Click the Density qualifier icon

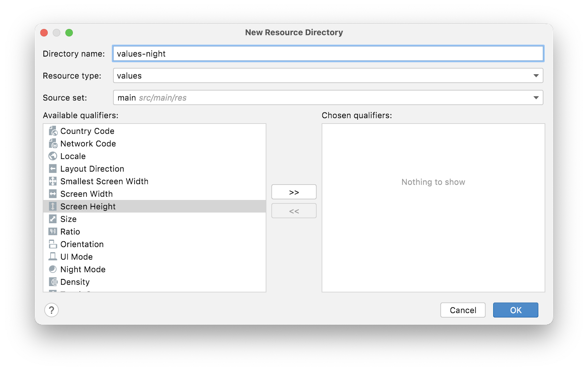pyautogui.click(x=53, y=282)
